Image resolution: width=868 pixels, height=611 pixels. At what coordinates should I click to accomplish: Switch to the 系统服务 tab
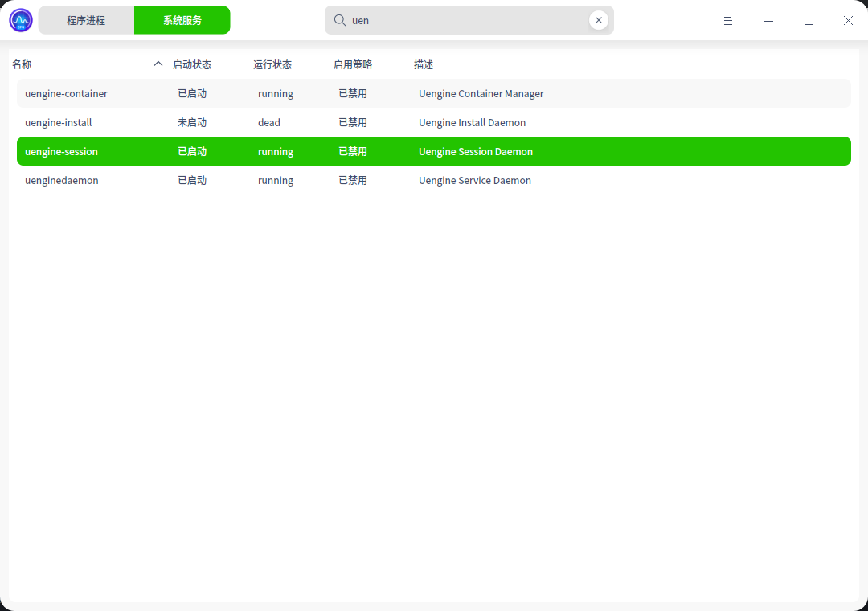click(182, 20)
